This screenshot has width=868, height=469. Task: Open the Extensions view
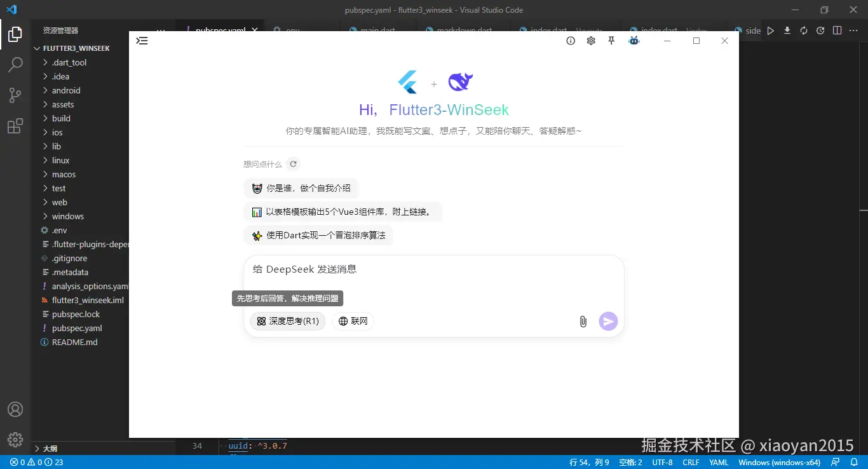[x=15, y=126]
